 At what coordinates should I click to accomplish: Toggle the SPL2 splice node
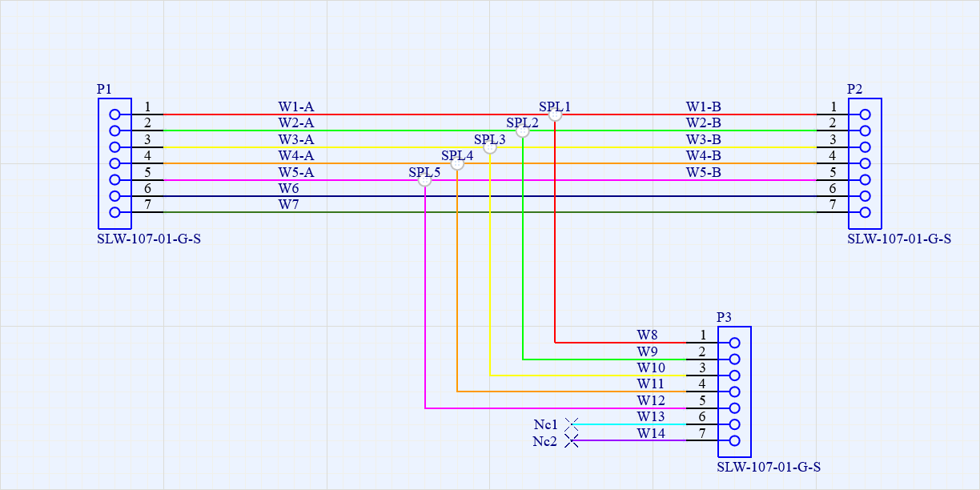click(524, 131)
